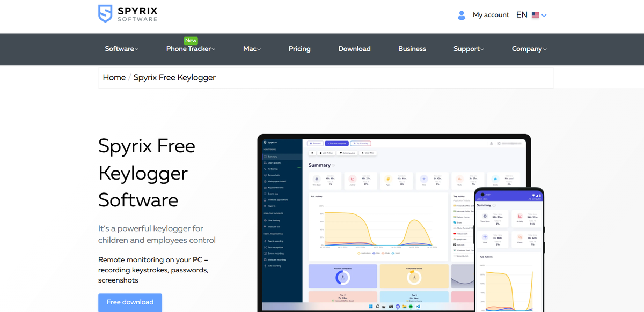Viewport: 644px width, 312px height.
Task: Click the Free download button
Action: (130, 302)
